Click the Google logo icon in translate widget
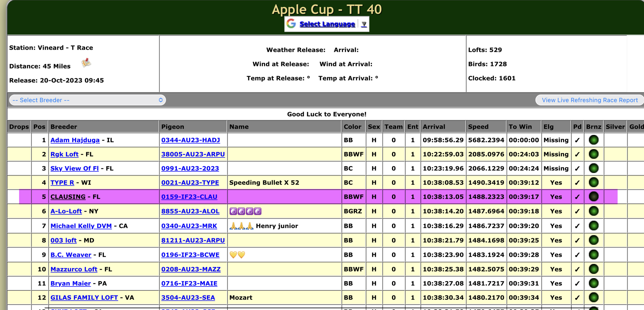The image size is (644, 310). 291,24
